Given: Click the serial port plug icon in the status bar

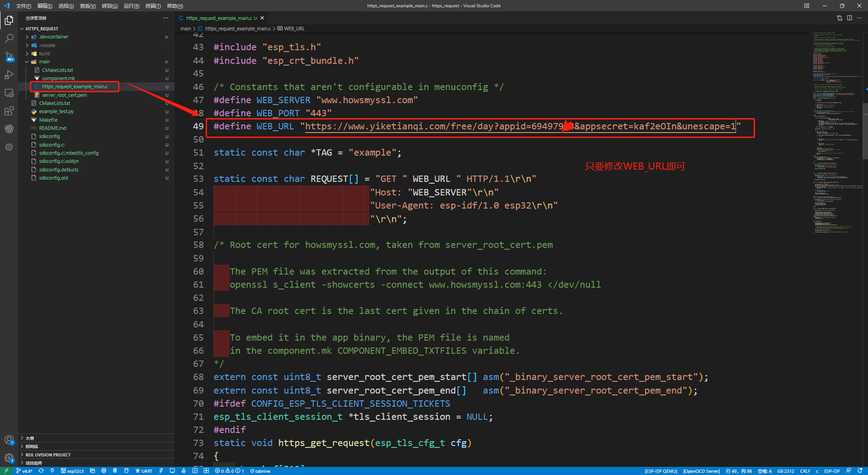Looking at the screenshot, I should 52,471.
